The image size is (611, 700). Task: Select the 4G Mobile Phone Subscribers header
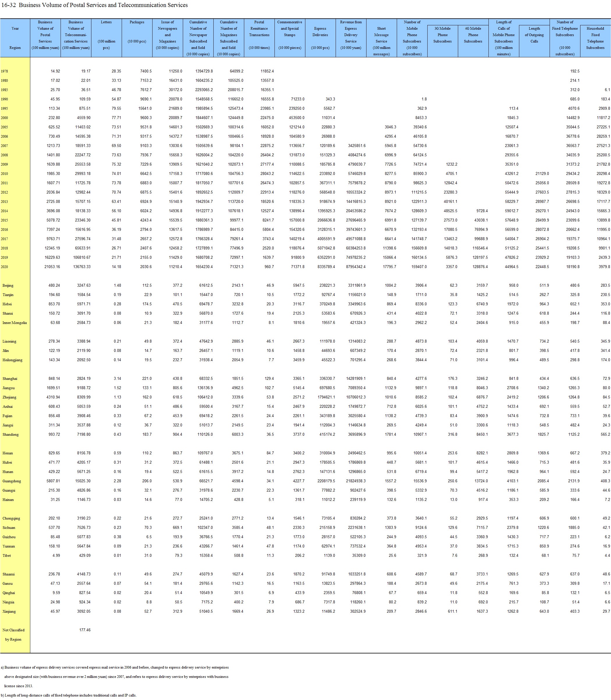coord(473,35)
